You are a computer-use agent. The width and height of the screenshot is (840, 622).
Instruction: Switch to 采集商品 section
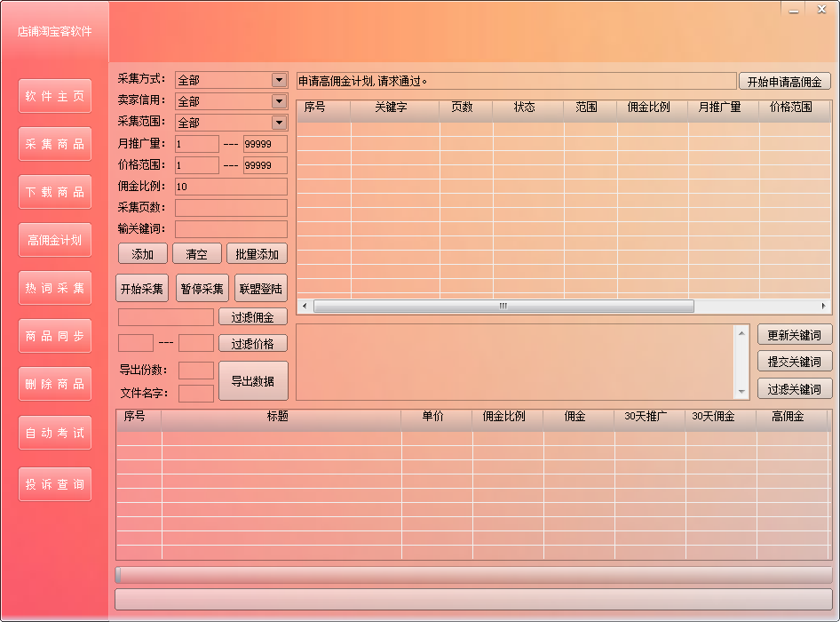[55, 144]
